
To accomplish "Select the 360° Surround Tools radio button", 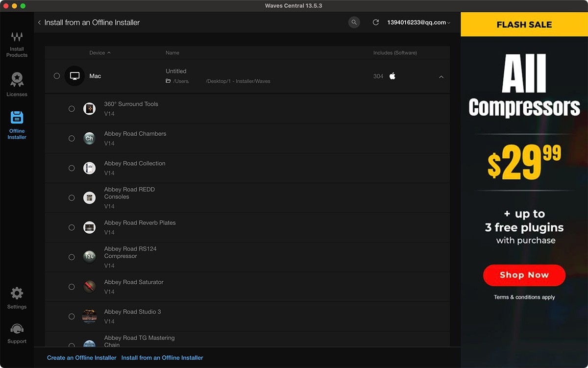I will pyautogui.click(x=72, y=109).
